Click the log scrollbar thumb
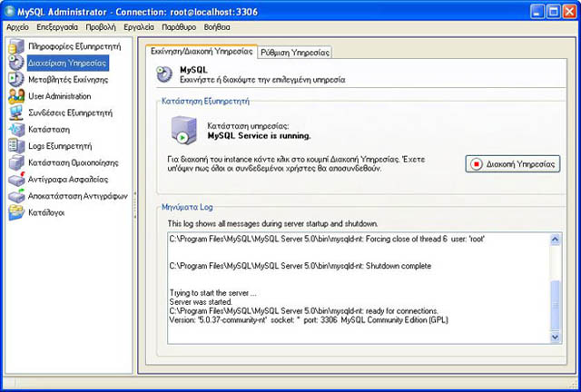The width and height of the screenshot is (581, 392). click(555, 305)
